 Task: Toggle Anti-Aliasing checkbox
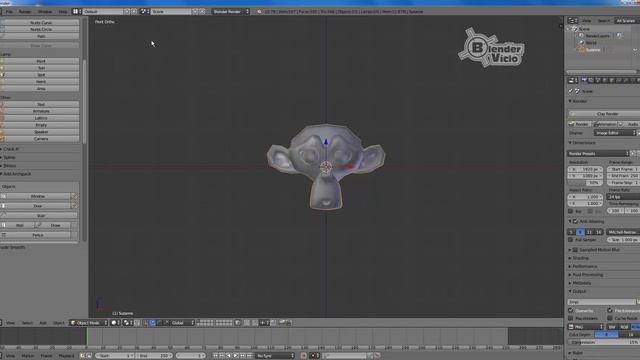pos(575,222)
